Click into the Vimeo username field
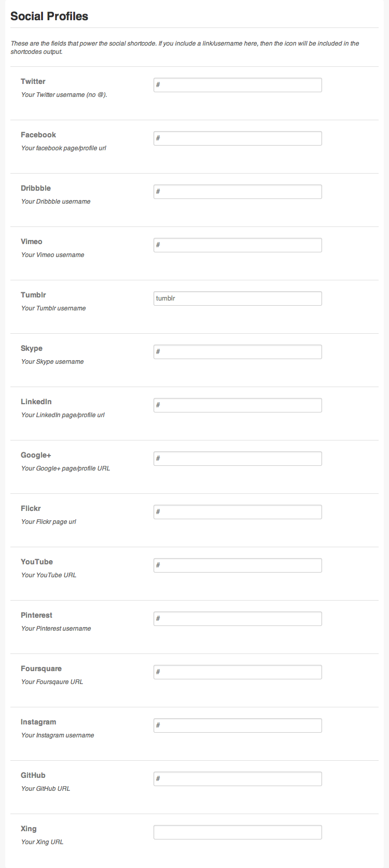The image size is (389, 868). tap(238, 245)
